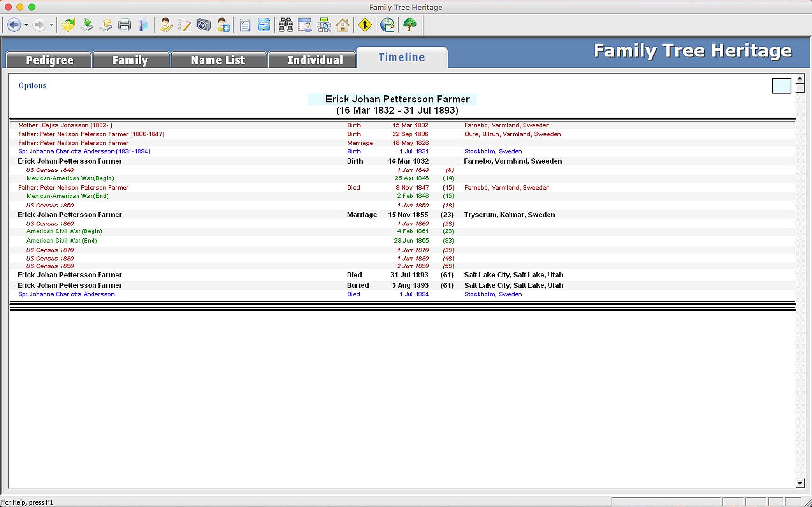Click the green tree icon

(x=410, y=25)
